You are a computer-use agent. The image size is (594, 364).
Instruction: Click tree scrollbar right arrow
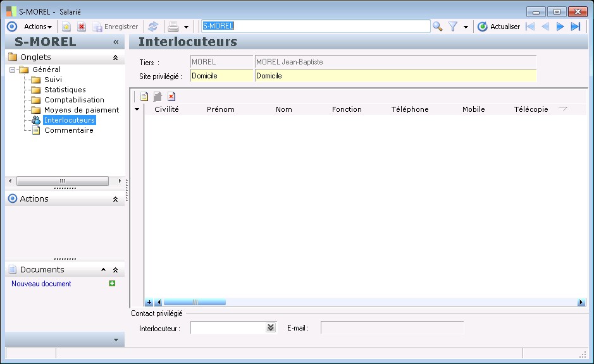120,181
